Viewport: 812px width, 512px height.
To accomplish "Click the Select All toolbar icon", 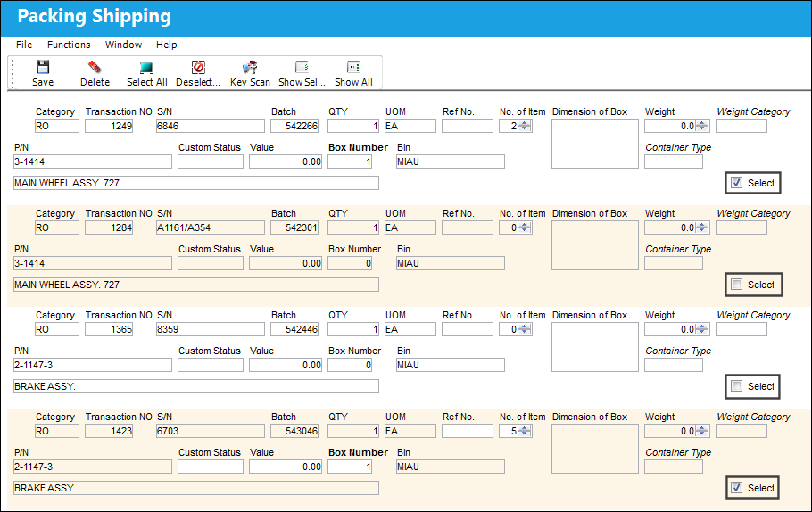I will (x=146, y=67).
